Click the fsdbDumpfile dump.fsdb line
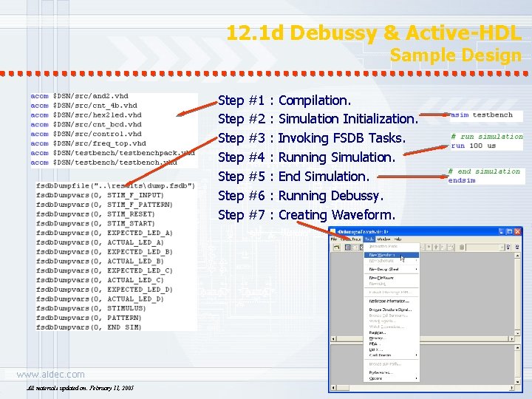Image resolution: width=532 pixels, height=399 pixels. pos(116,186)
